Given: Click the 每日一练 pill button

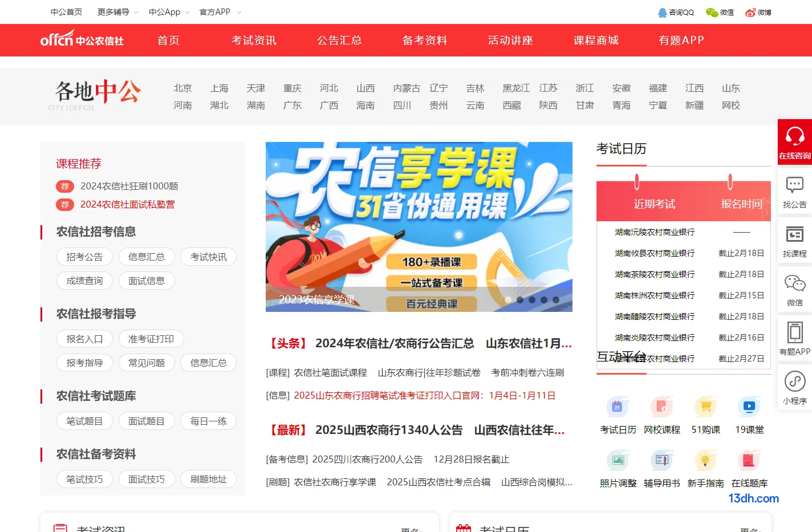Looking at the screenshot, I should [208, 421].
